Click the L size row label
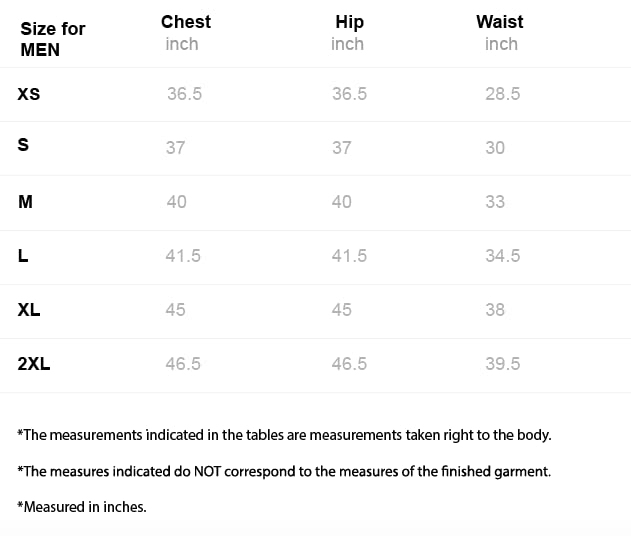631x536 pixels. point(23,256)
